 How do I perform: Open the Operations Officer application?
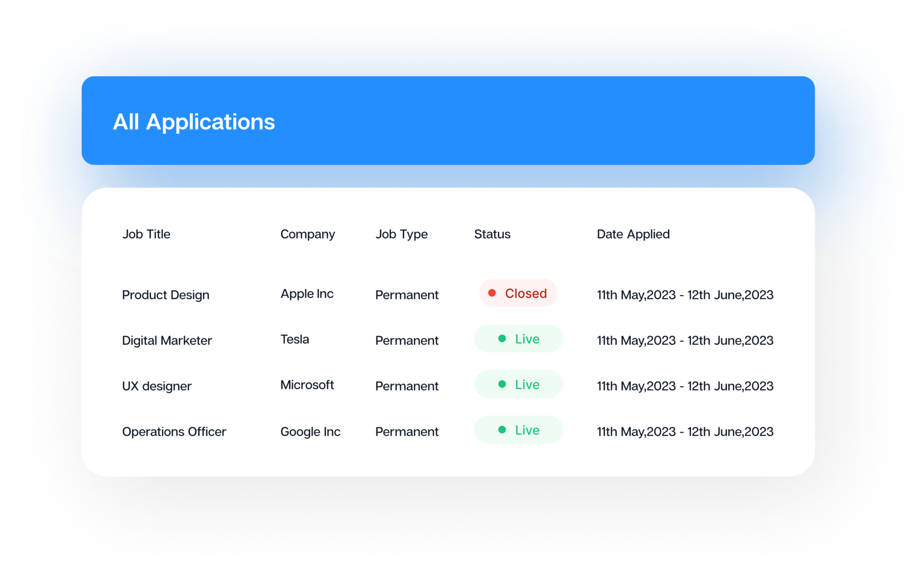tap(174, 432)
